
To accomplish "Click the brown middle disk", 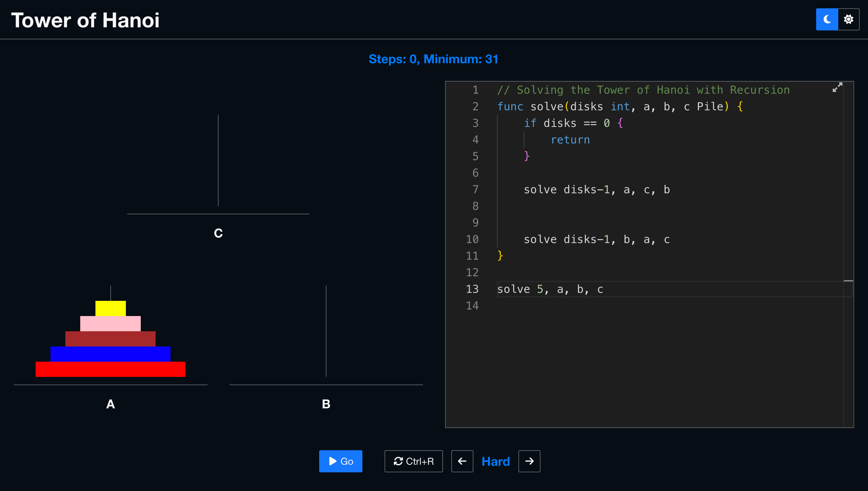I will (x=111, y=339).
